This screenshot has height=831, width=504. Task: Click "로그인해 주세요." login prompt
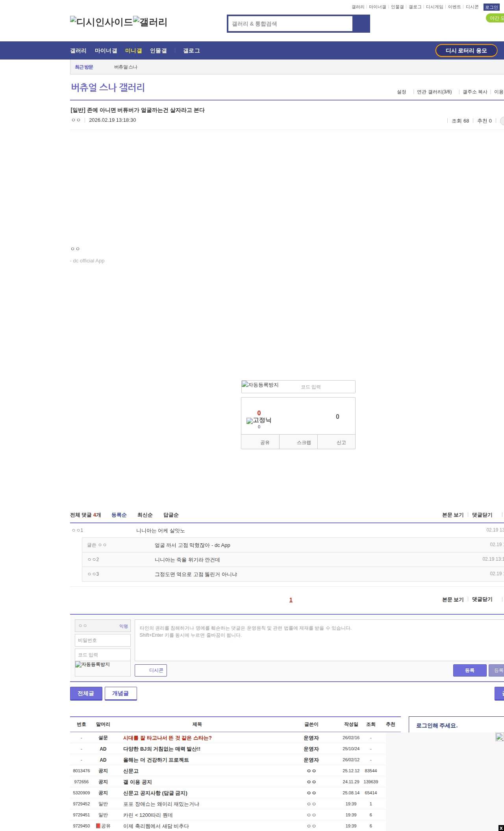437,726
